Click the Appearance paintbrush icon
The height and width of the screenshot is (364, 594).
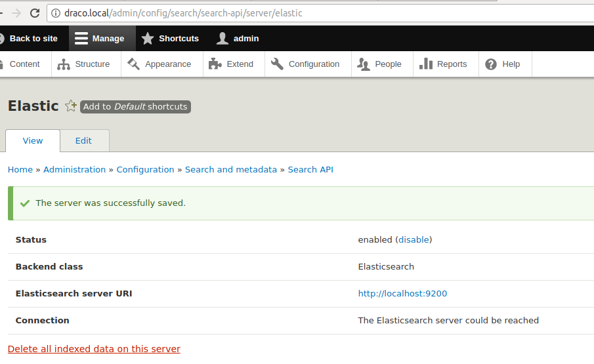pos(133,64)
